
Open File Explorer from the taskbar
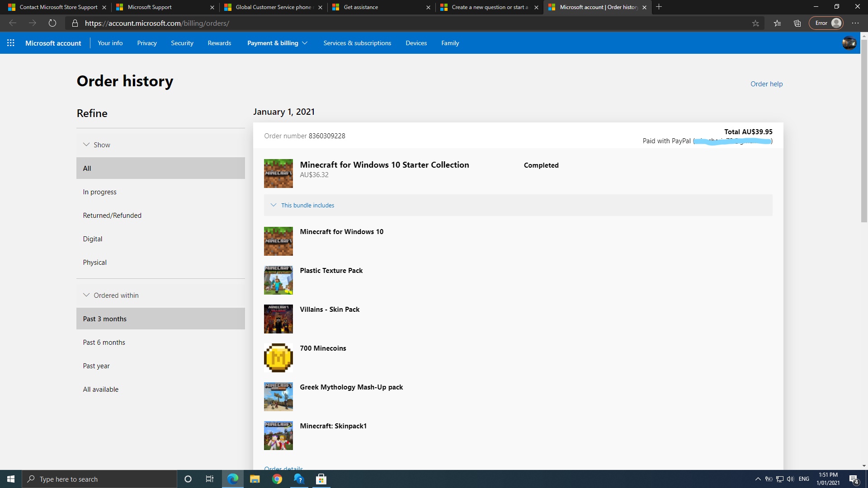pos(255,479)
